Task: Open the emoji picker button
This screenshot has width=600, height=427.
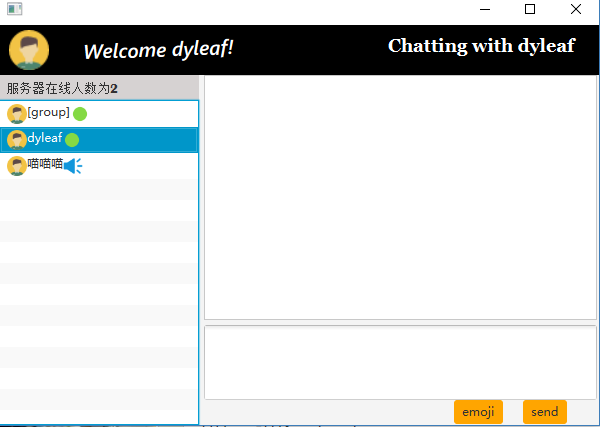Action: pos(478,412)
